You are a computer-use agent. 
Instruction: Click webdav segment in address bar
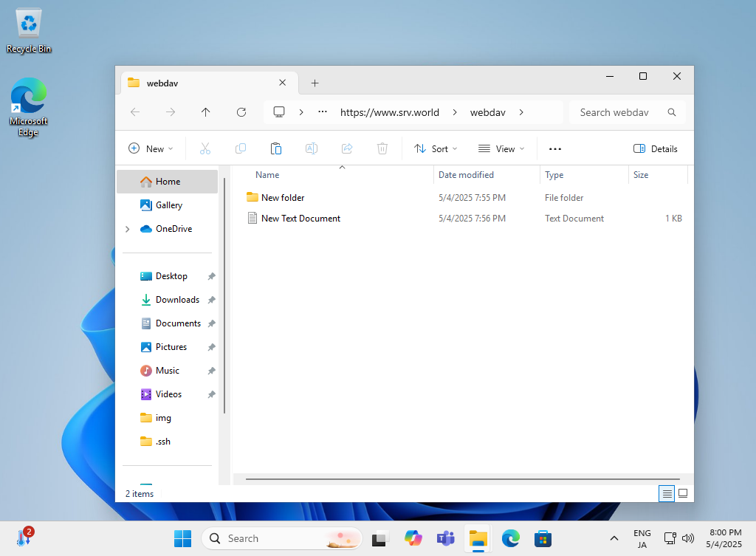pos(487,112)
